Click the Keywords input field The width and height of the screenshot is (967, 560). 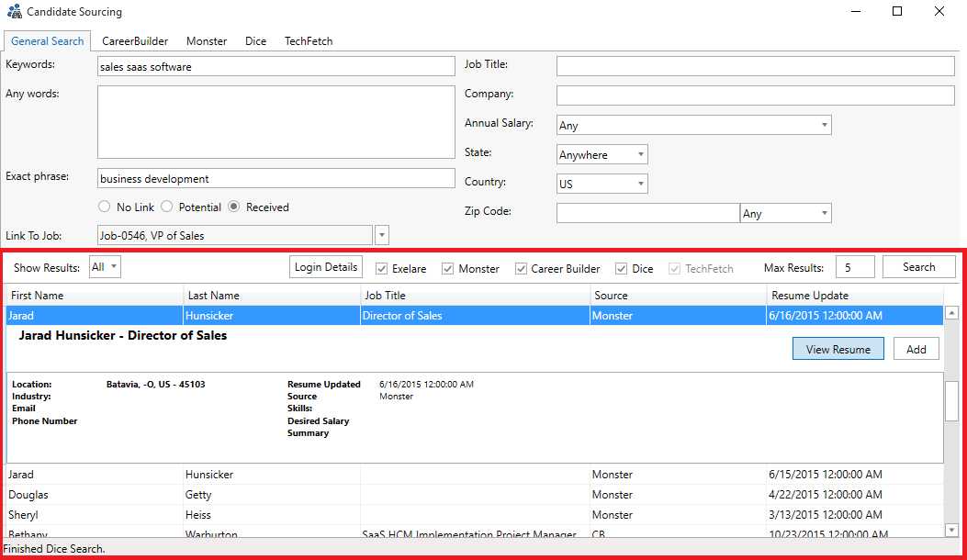[276, 67]
